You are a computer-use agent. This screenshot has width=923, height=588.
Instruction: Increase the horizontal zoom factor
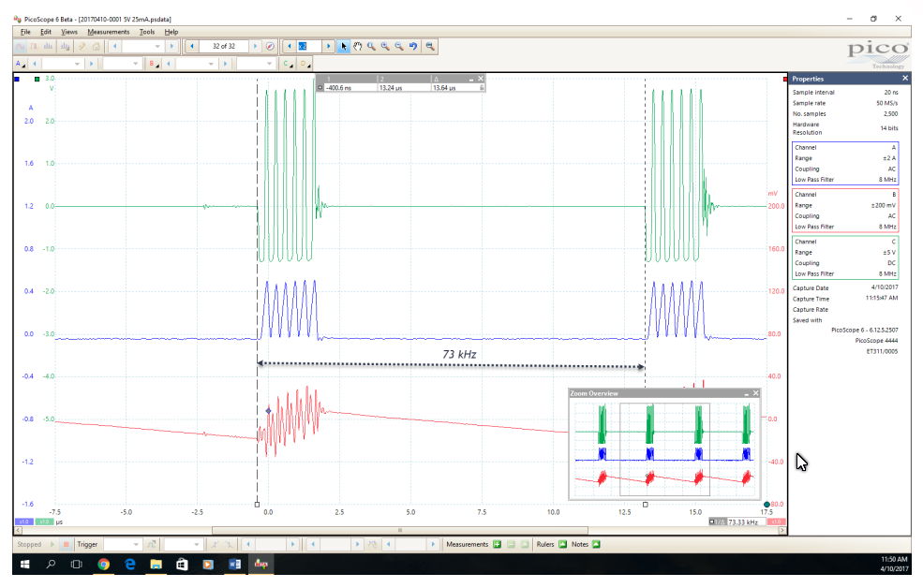tap(329, 46)
